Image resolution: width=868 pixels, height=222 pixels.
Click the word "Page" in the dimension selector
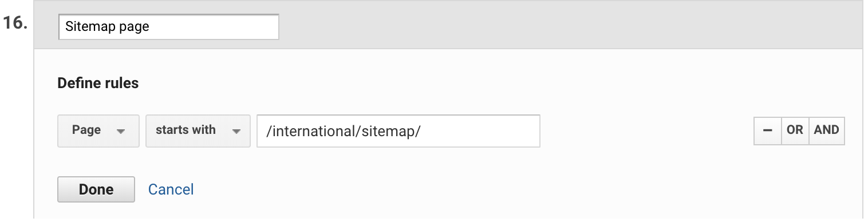click(86, 130)
